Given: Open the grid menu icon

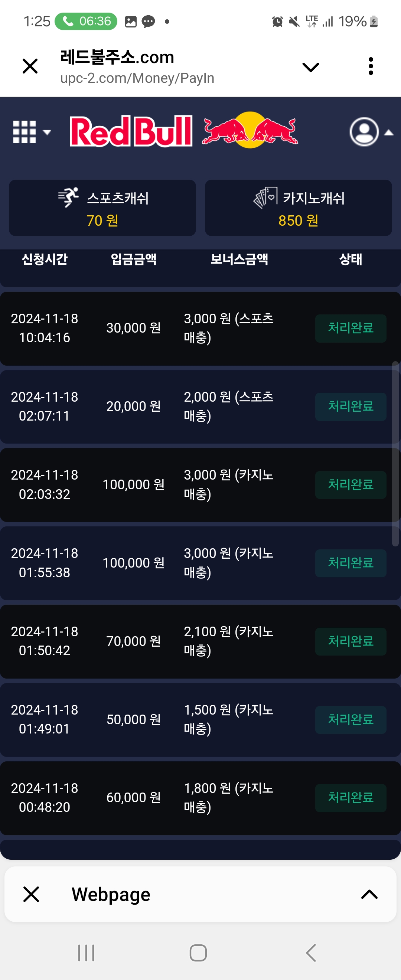Looking at the screenshot, I should 25,132.
